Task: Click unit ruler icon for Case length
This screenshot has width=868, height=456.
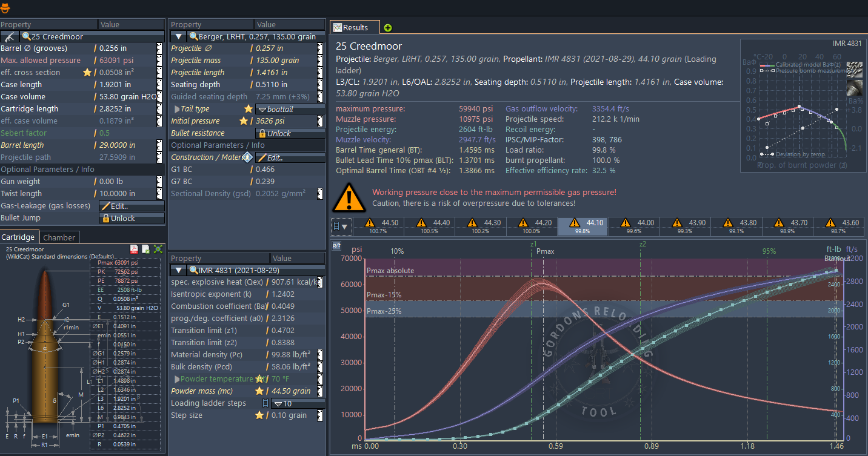Action: (160, 85)
